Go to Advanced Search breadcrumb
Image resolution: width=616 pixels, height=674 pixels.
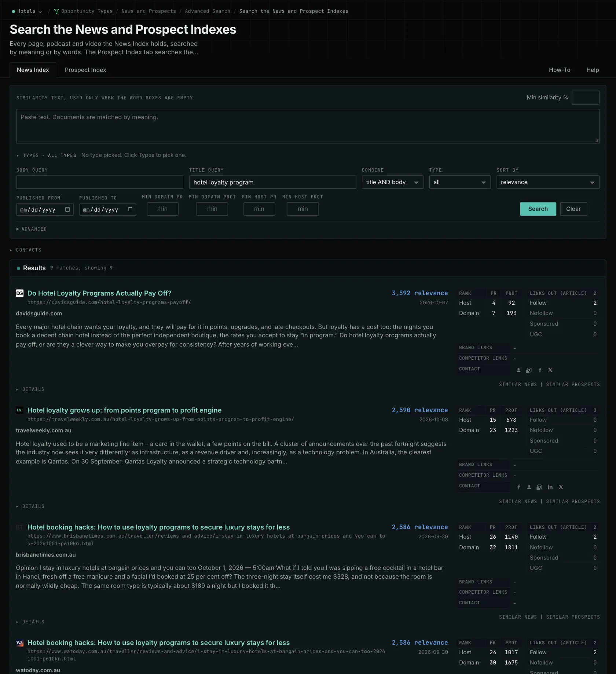pos(208,11)
